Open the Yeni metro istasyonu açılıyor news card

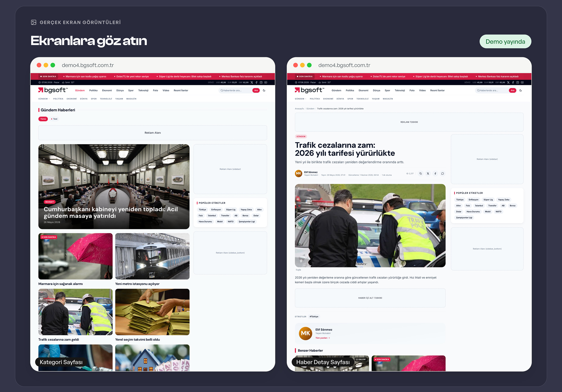(x=152, y=259)
